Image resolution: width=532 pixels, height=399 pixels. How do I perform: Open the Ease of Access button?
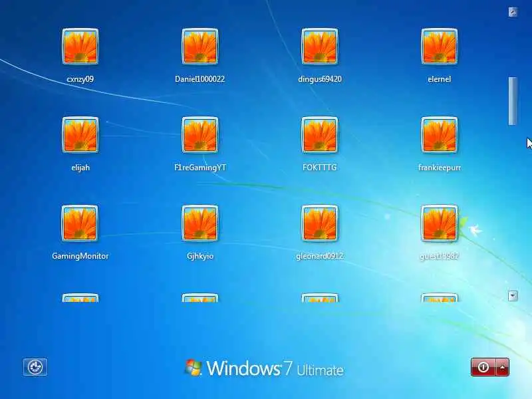(x=35, y=367)
